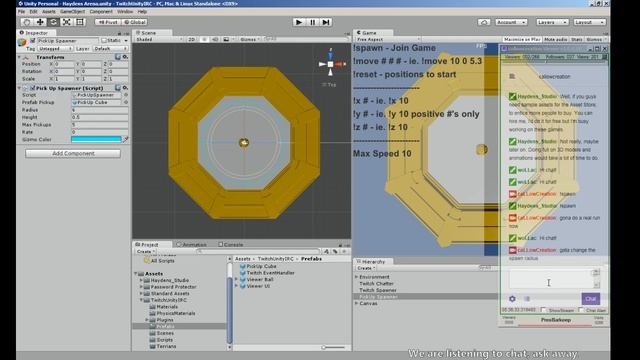Click the Step frame button
Screen dimensions: 640x360
click(x=326, y=22)
